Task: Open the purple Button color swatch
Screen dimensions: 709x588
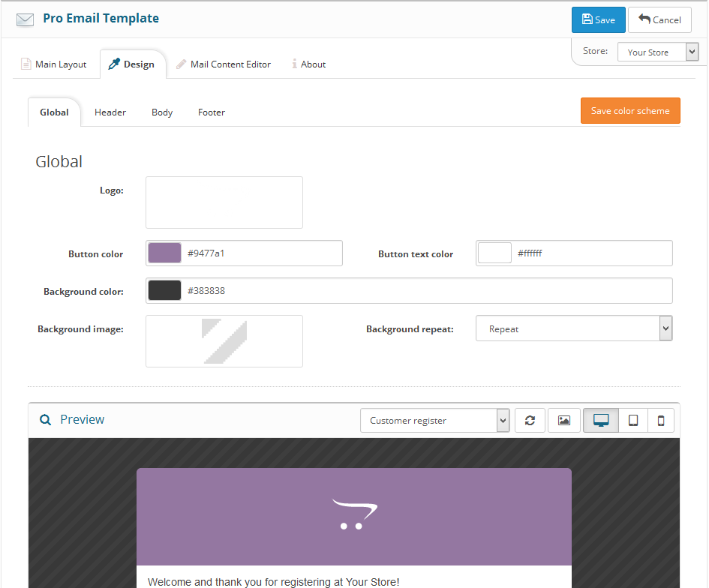Action: coord(165,253)
